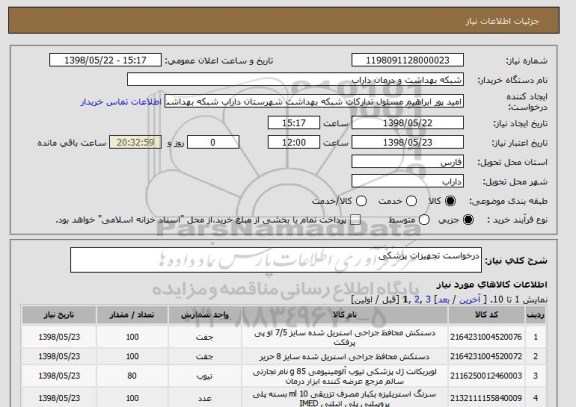Go to the بعد page link
The image size is (576, 407).
click(443, 300)
